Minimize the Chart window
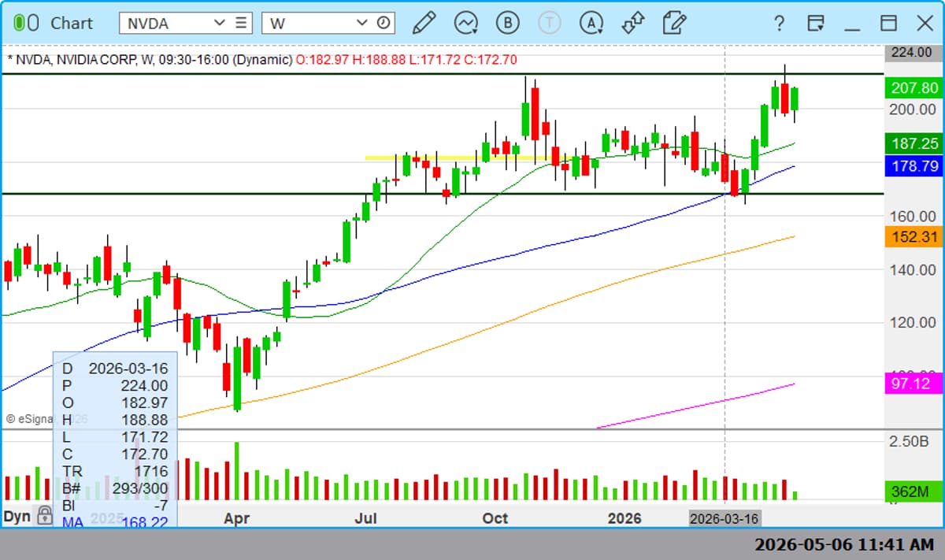Screen dimensions: 945x560 pos(851,28)
